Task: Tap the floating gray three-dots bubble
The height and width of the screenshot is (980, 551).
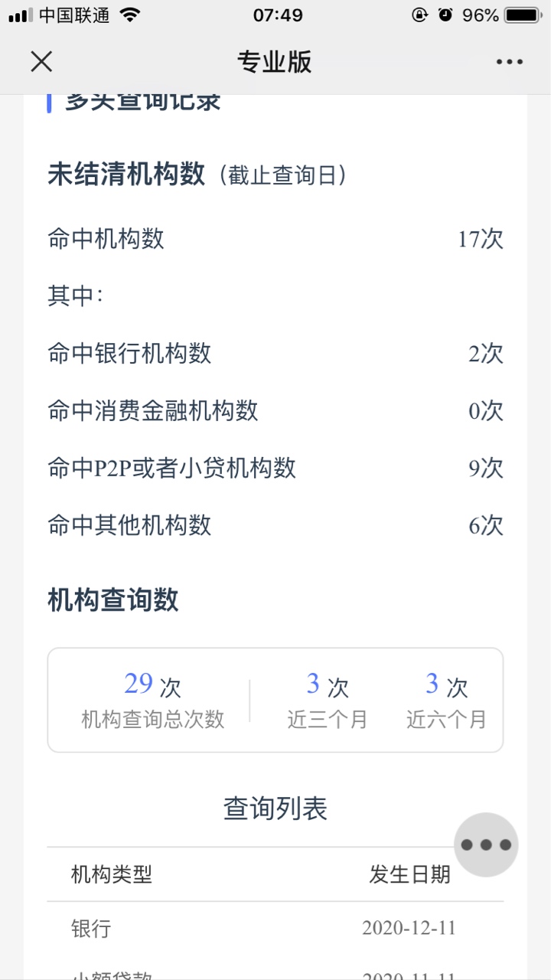Action: 486,844
